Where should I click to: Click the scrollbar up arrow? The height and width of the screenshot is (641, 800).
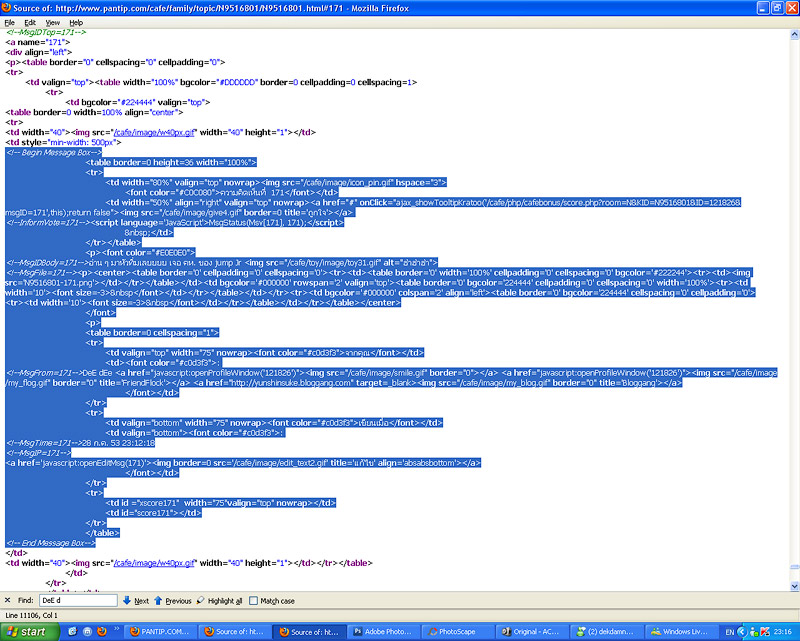point(794,35)
